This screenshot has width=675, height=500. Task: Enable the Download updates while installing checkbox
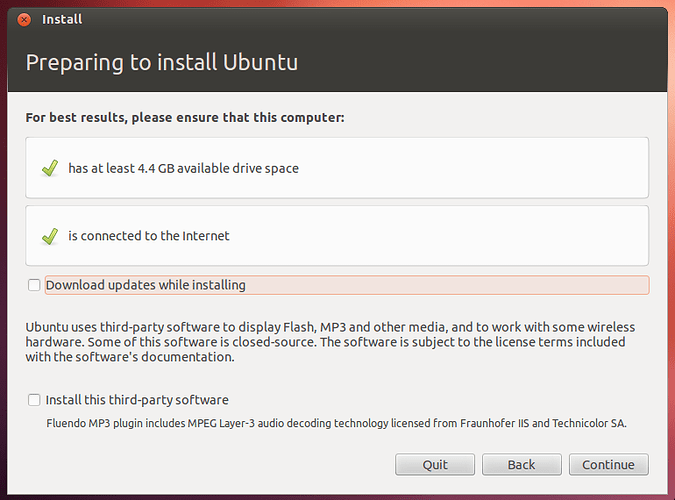[34, 285]
